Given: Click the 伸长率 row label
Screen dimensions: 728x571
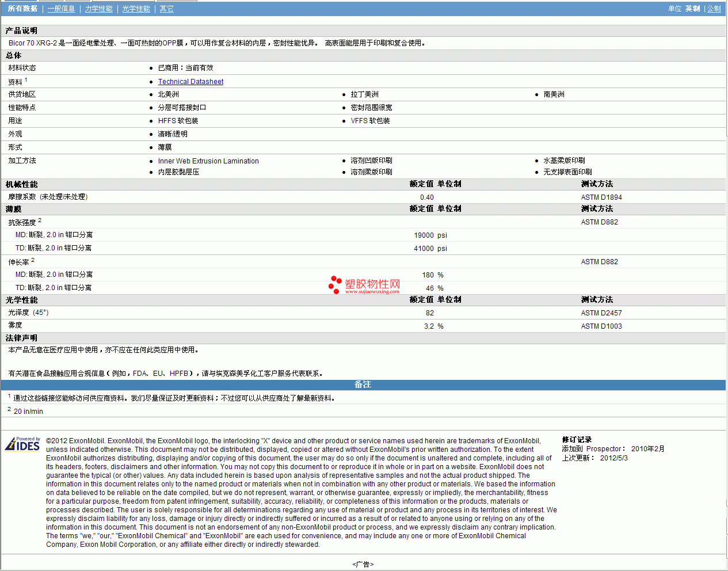Looking at the screenshot, I should [x=18, y=262].
